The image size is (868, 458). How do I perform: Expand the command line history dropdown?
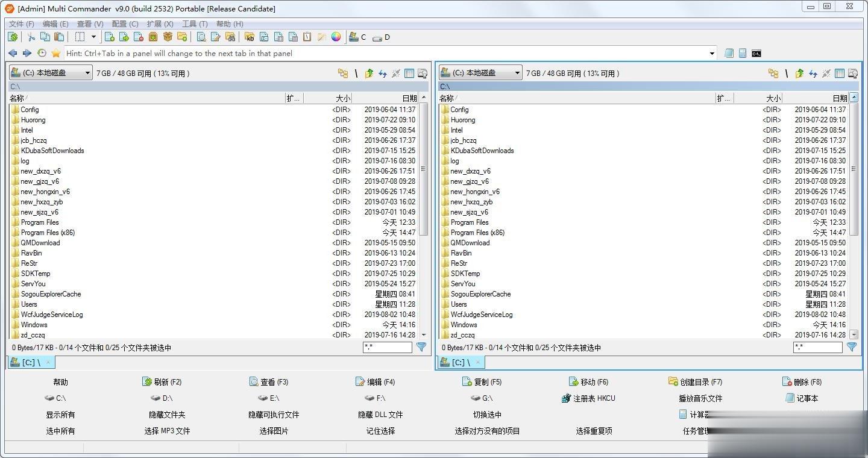(x=712, y=54)
